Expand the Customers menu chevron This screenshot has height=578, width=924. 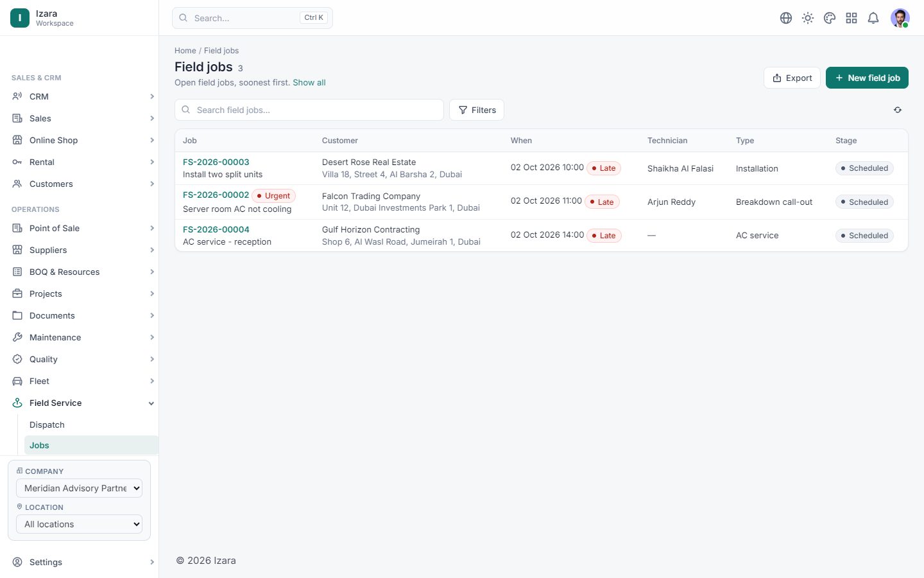pos(152,184)
